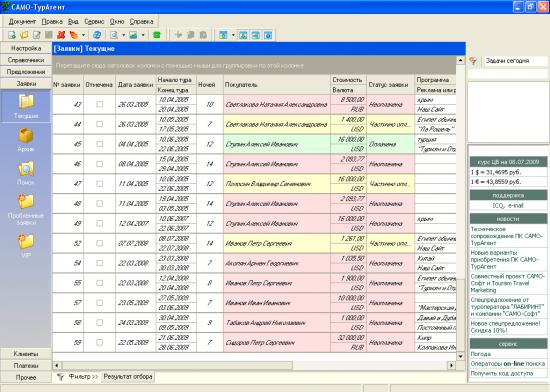The height and width of the screenshot is (392, 550).
Task: Switch to the Платежи sidebar section
Action: pos(26,366)
